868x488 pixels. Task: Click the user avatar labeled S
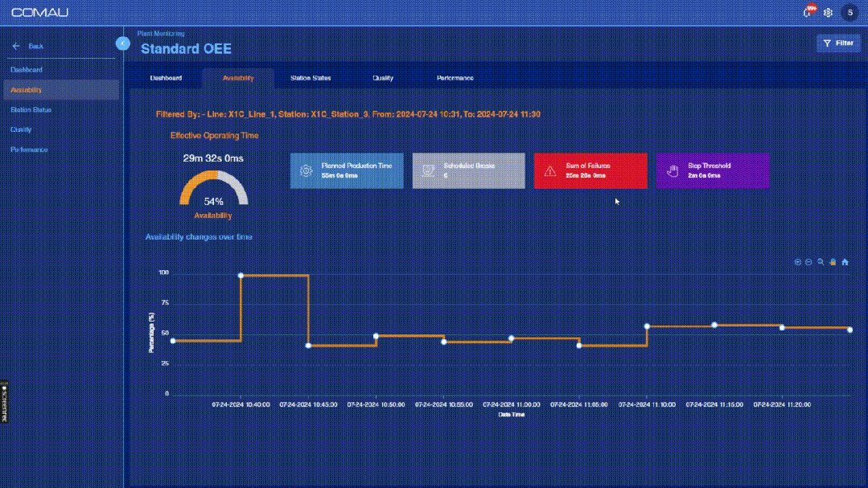tap(849, 13)
